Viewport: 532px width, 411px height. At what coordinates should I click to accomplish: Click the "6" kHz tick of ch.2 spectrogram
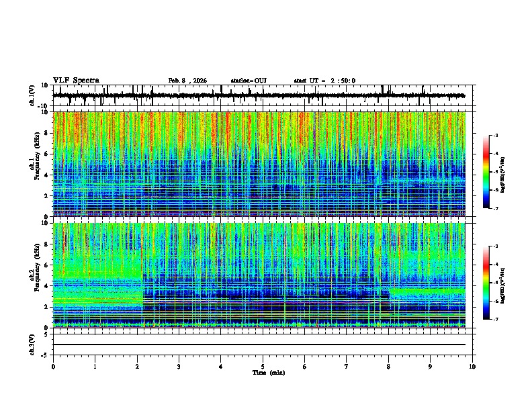click(x=46, y=265)
